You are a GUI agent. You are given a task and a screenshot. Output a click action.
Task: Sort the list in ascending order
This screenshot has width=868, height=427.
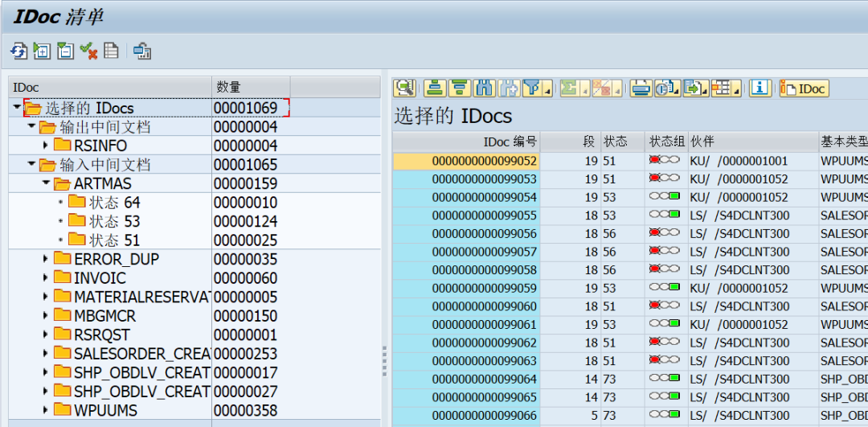436,88
